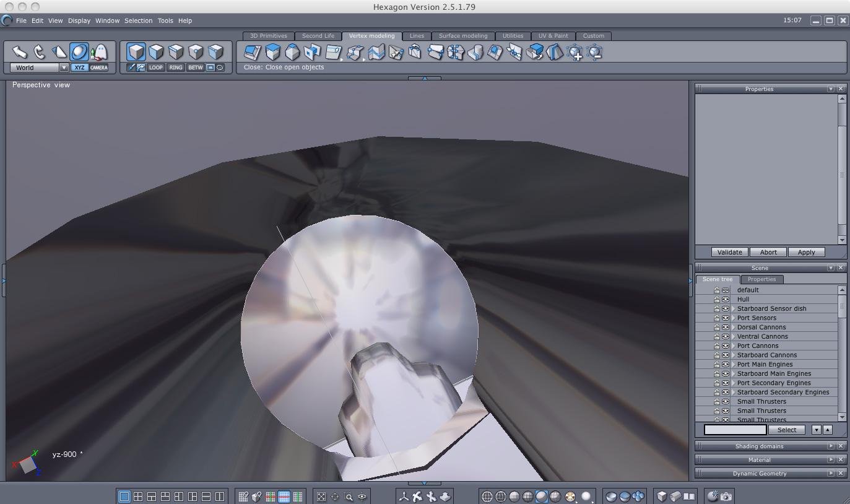Image resolution: width=850 pixels, height=504 pixels.
Task: Switch to the Surface modeling tab
Action: tap(462, 36)
